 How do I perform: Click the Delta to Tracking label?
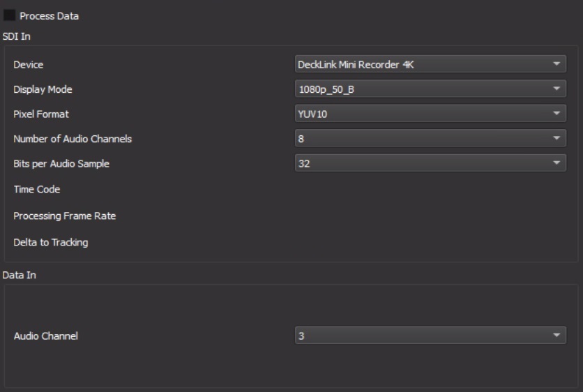pyautogui.click(x=50, y=243)
